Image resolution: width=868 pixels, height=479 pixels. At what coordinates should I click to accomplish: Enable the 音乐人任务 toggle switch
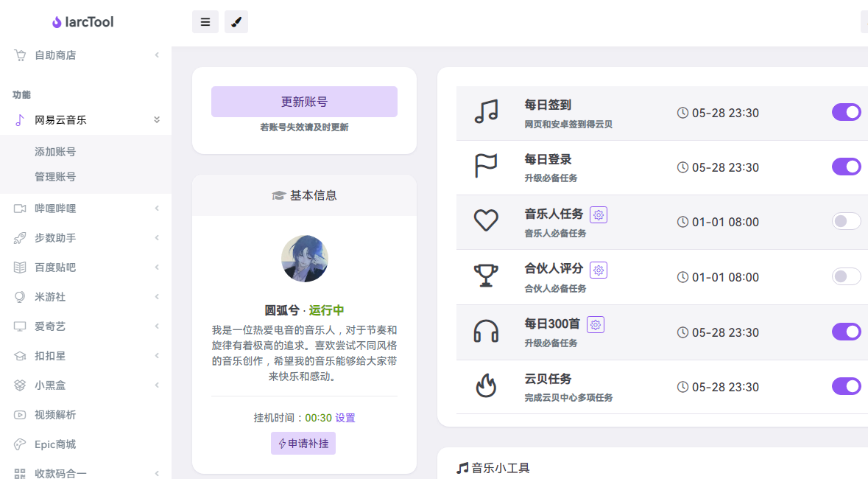coord(846,221)
